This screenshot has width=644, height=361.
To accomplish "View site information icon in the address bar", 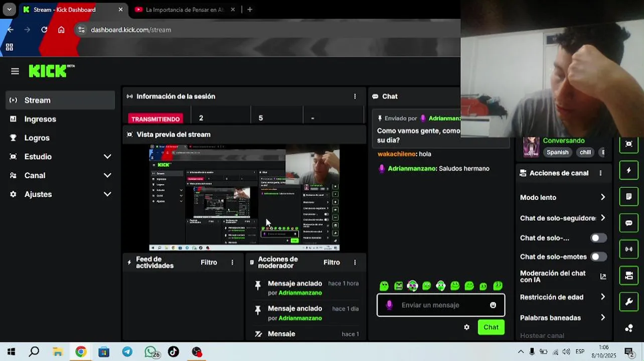I will tap(82, 30).
